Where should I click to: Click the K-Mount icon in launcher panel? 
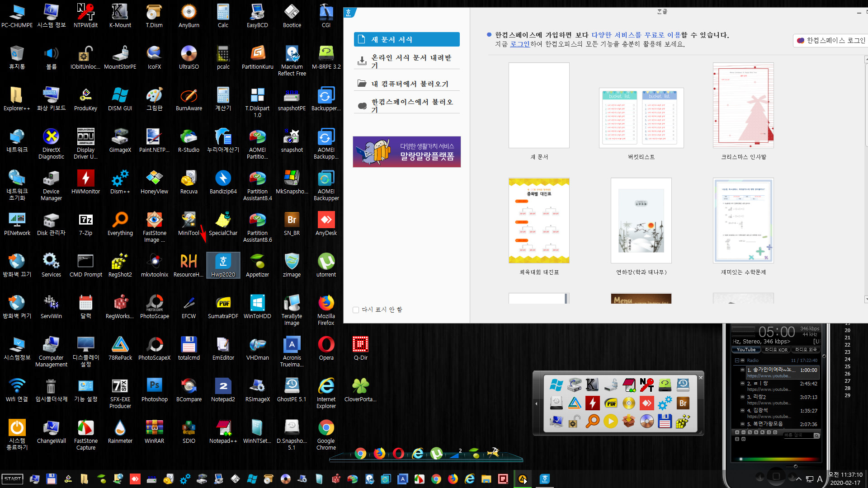[592, 385]
